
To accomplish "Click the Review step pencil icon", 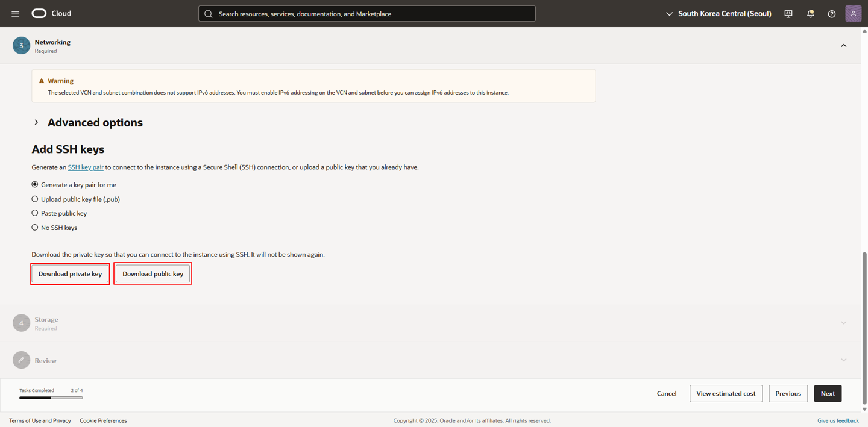I will tap(21, 360).
